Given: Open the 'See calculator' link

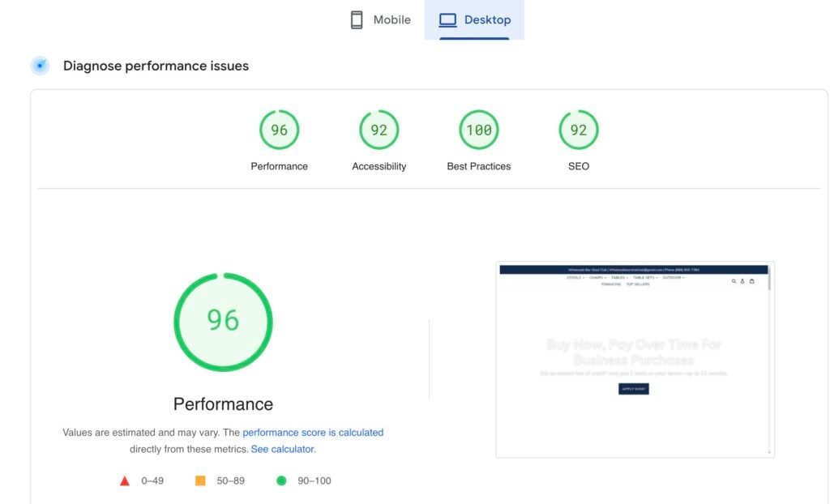Looking at the screenshot, I should [282, 449].
